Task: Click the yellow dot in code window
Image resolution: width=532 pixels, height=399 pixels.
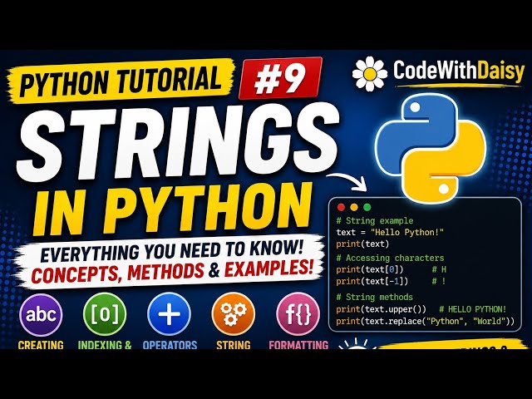Action: [x=354, y=207]
